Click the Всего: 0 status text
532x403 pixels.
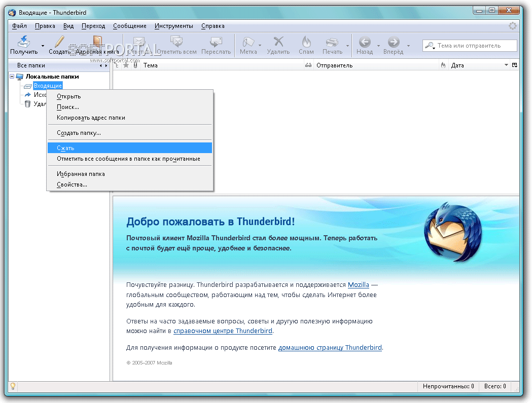point(495,386)
